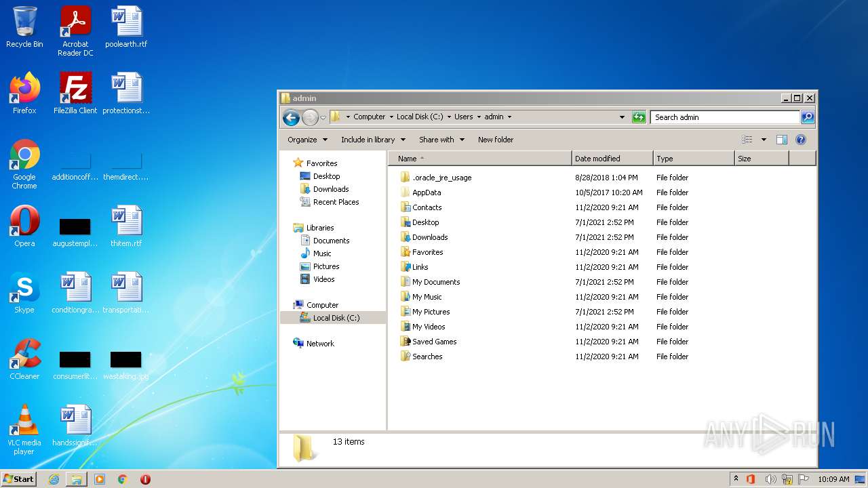Sort by Size column header
The image size is (868, 488).
coord(762,159)
